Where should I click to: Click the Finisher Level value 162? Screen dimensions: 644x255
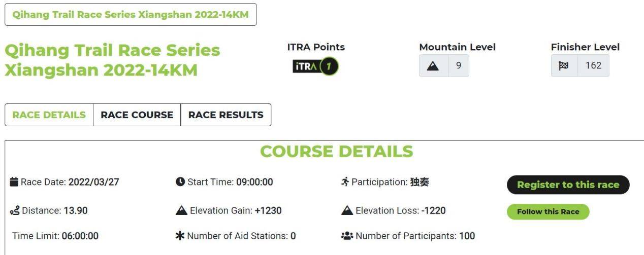(x=593, y=66)
